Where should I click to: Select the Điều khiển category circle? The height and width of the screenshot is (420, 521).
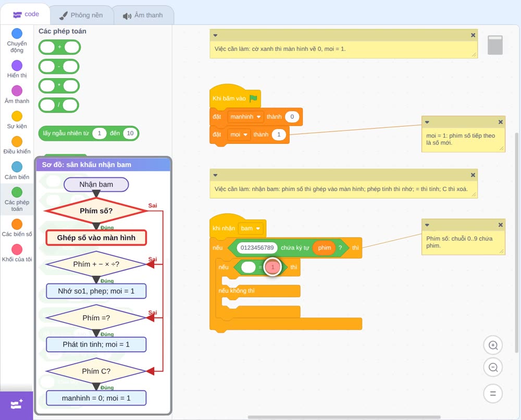coord(17,142)
